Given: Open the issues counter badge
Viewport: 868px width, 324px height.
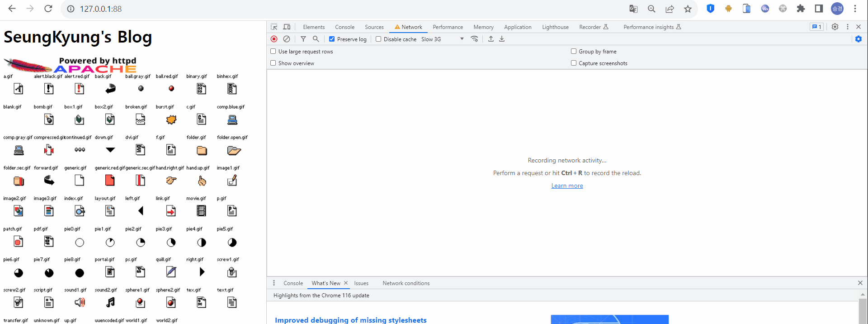Looking at the screenshot, I should [x=816, y=27].
